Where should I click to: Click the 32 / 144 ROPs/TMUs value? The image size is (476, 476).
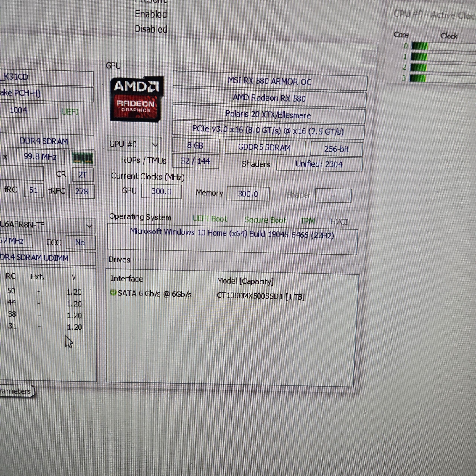196,161
